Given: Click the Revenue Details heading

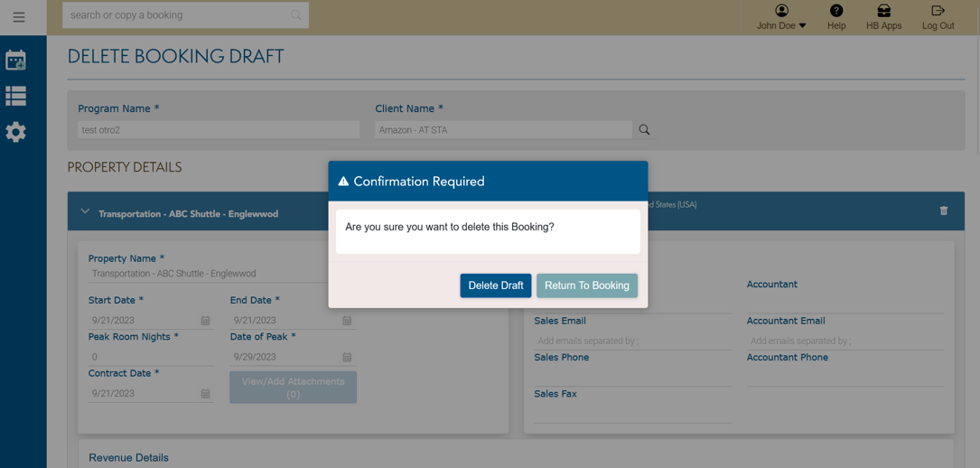Looking at the screenshot, I should 129,458.
